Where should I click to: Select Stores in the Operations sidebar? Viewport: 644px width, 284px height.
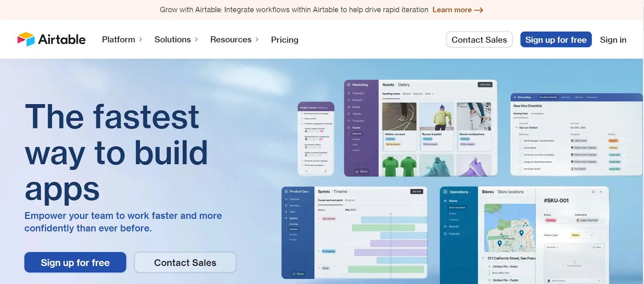[450, 201]
